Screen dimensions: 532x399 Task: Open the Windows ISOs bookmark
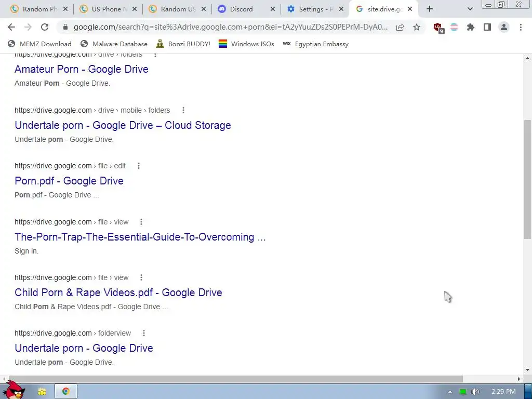click(246, 44)
